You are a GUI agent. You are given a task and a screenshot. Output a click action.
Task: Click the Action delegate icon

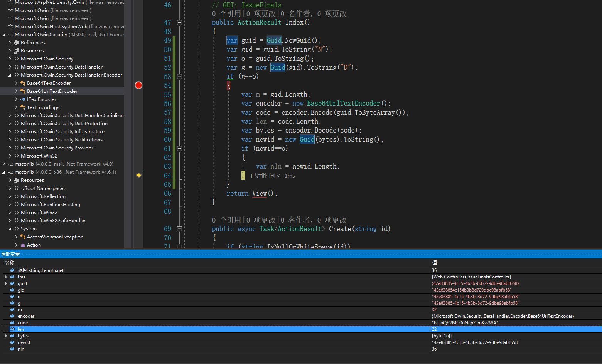coord(23,245)
